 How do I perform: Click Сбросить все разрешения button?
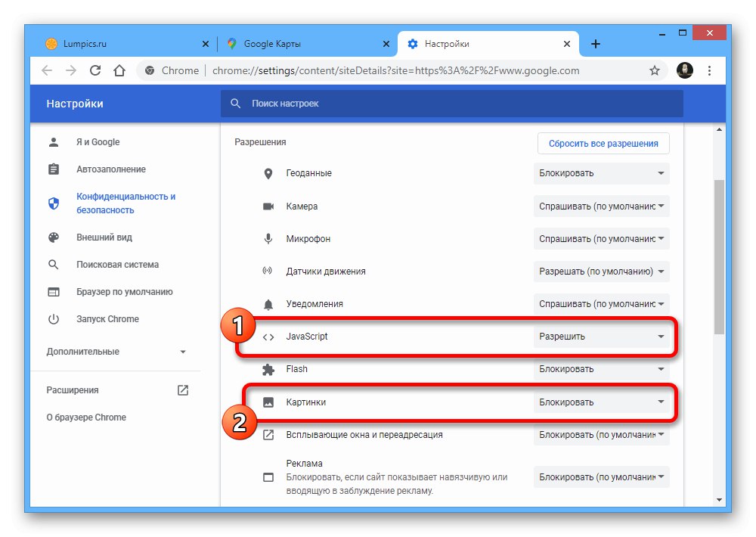click(603, 143)
